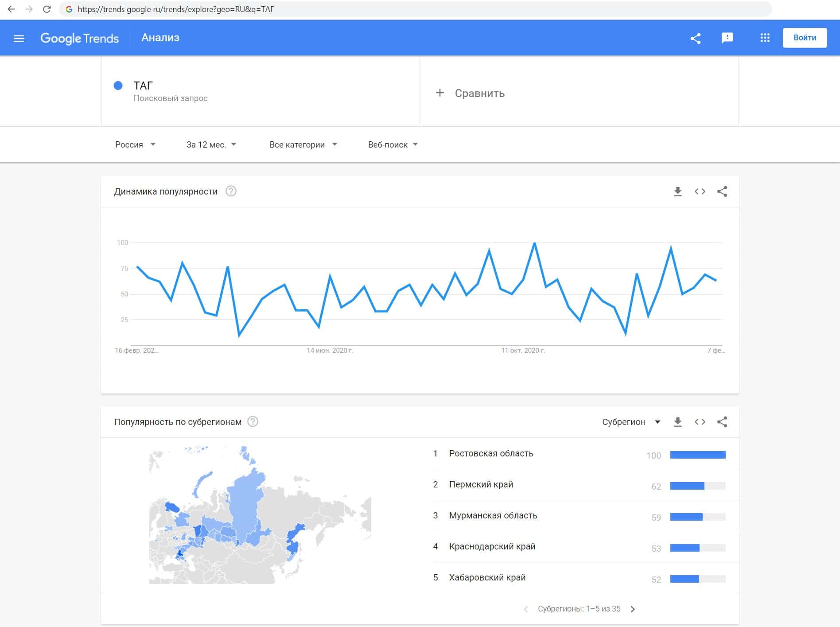Click the Войти sign-in button

point(804,38)
